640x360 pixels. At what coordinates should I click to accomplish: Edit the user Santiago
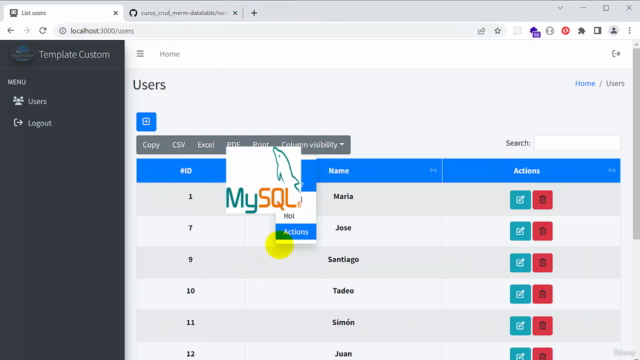point(520,262)
